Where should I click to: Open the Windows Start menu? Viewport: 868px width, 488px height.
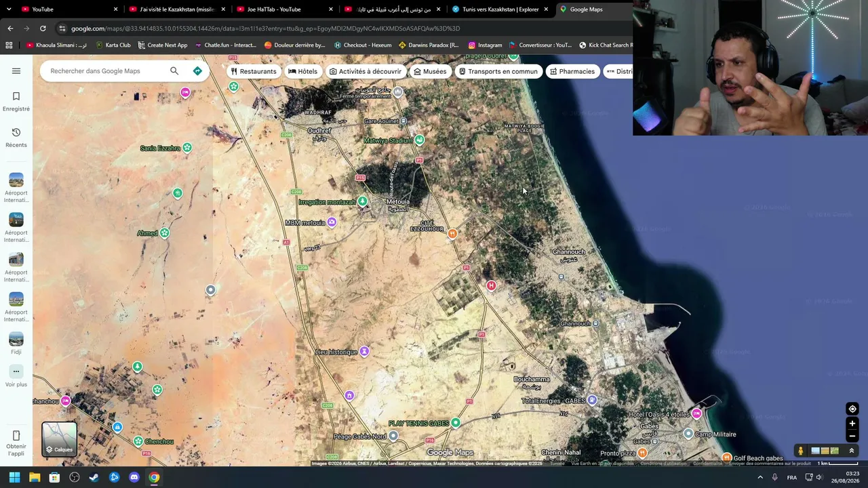coord(14,477)
